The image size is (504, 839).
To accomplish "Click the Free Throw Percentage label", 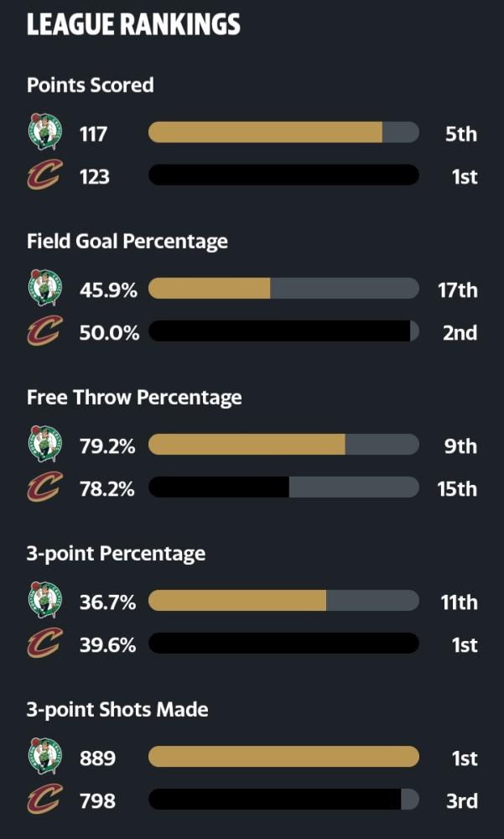I will pyautogui.click(x=134, y=398).
